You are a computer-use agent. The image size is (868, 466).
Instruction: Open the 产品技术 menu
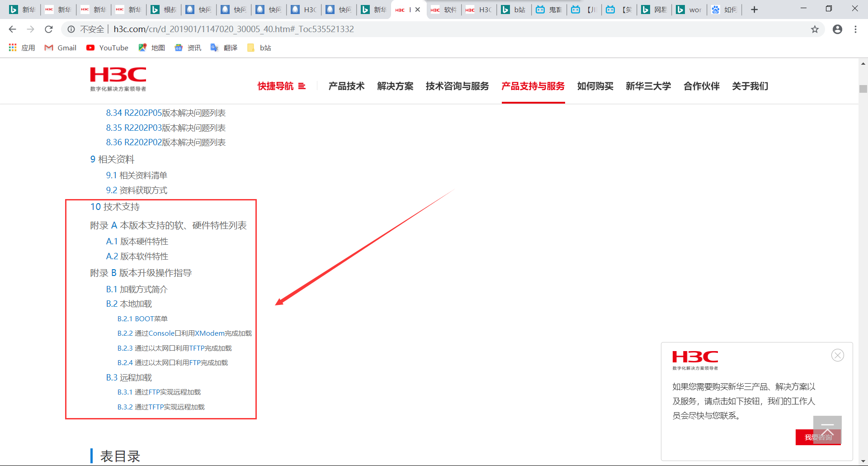point(346,86)
